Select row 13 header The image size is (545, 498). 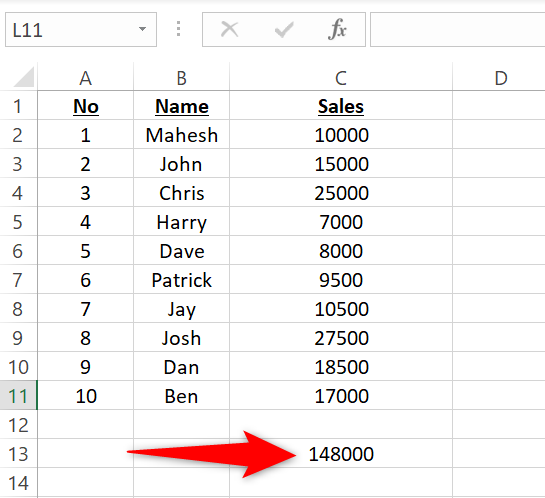click(18, 453)
